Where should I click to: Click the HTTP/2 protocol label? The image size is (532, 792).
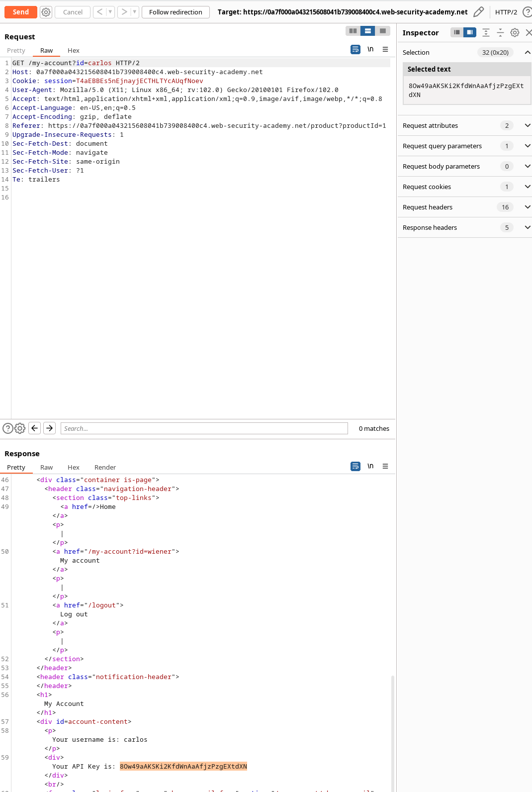(x=506, y=12)
